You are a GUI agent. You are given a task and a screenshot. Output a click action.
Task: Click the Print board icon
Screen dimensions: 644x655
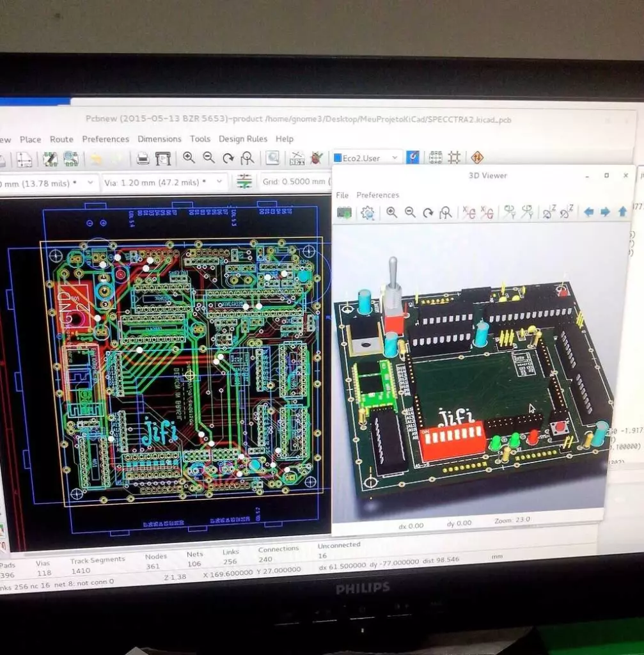pyautogui.click(x=143, y=159)
